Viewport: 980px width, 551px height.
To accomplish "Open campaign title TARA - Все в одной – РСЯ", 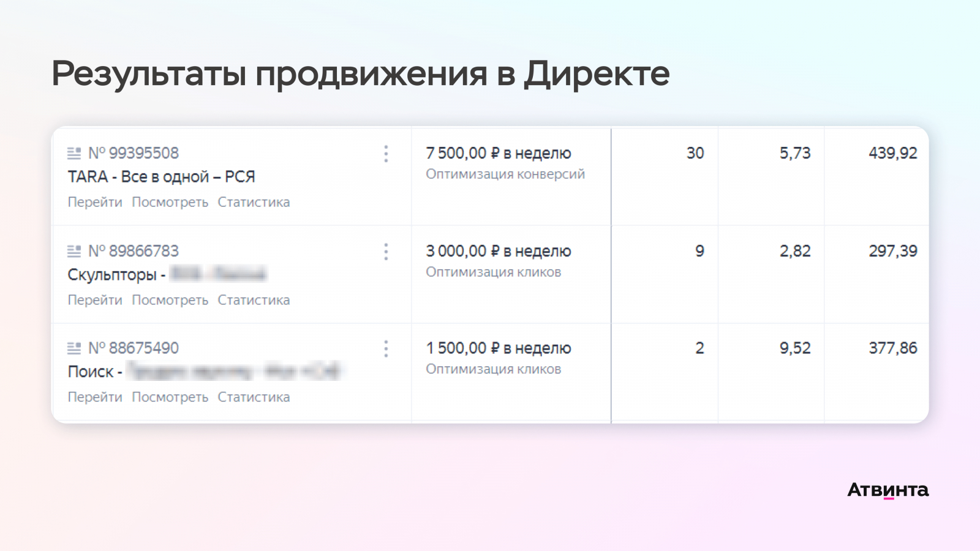I will click(161, 177).
